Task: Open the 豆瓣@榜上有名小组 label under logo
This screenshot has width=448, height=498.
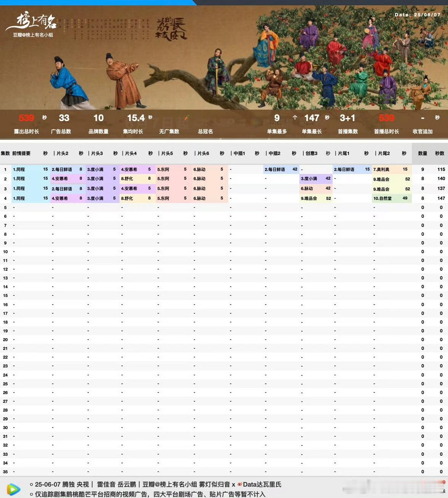Action: click(x=33, y=35)
